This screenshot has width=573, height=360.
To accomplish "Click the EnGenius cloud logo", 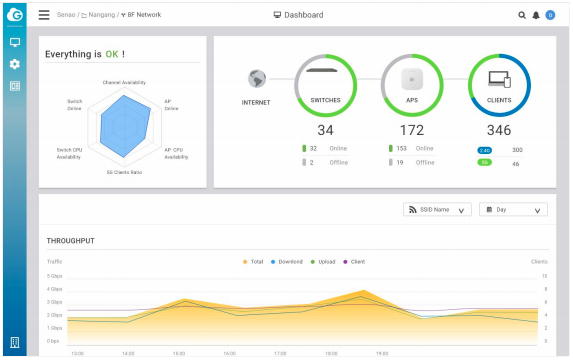I will (15, 15).
